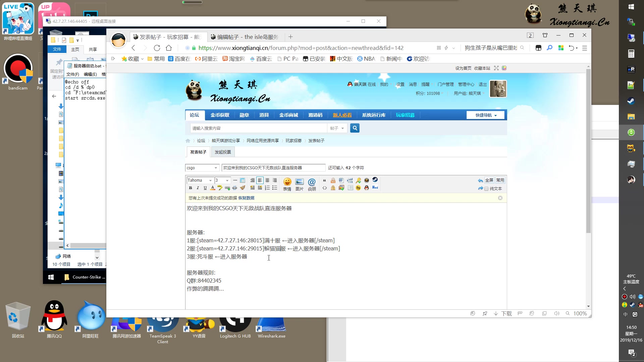Expand the address bar chevron dropdown

[453, 48]
